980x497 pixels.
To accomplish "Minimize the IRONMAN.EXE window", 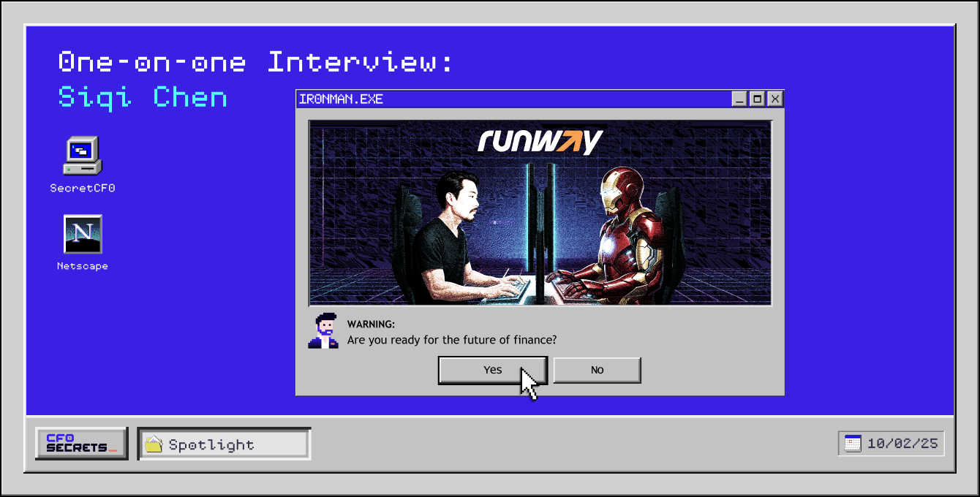I will click(740, 99).
